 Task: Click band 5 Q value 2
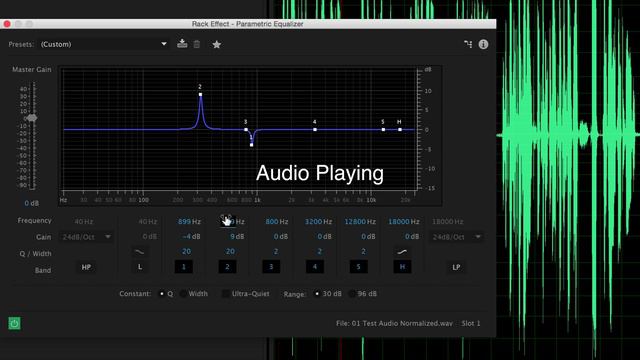[x=363, y=251]
